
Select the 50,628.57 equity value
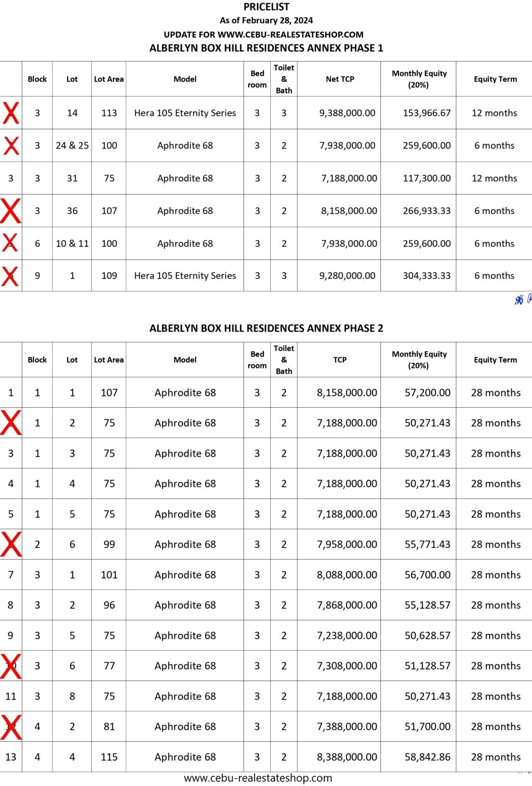coord(428,635)
